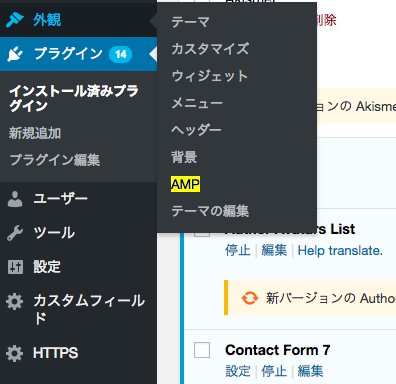This screenshot has width=396, height=384.
Task: Select ウィジェット in the submenu
Action: click(210, 76)
